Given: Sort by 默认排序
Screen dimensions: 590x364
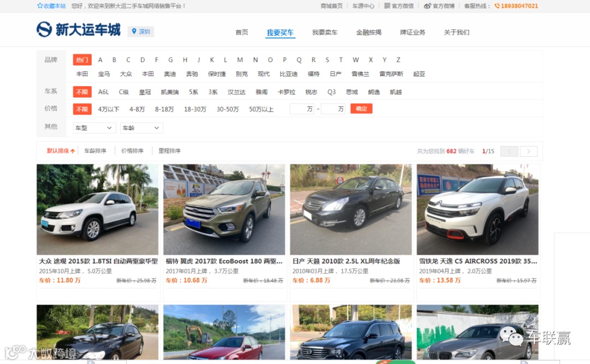Looking at the screenshot, I should tap(61, 151).
